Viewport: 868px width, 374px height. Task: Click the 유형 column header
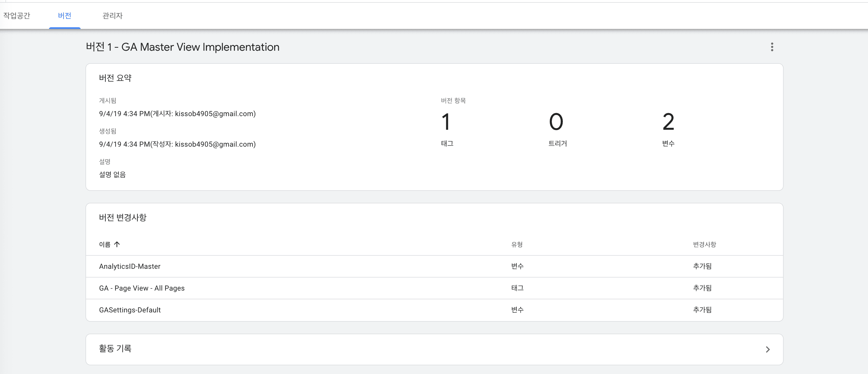click(516, 245)
